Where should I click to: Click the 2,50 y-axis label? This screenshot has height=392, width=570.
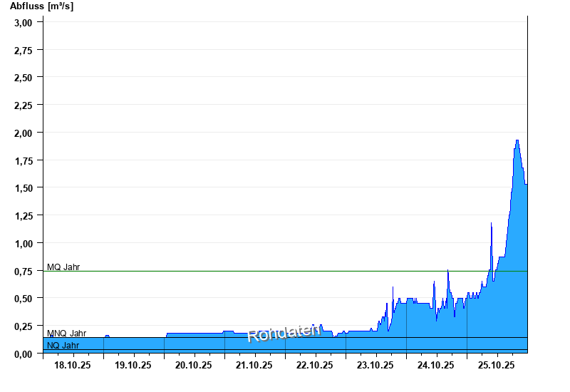[x=24, y=78]
